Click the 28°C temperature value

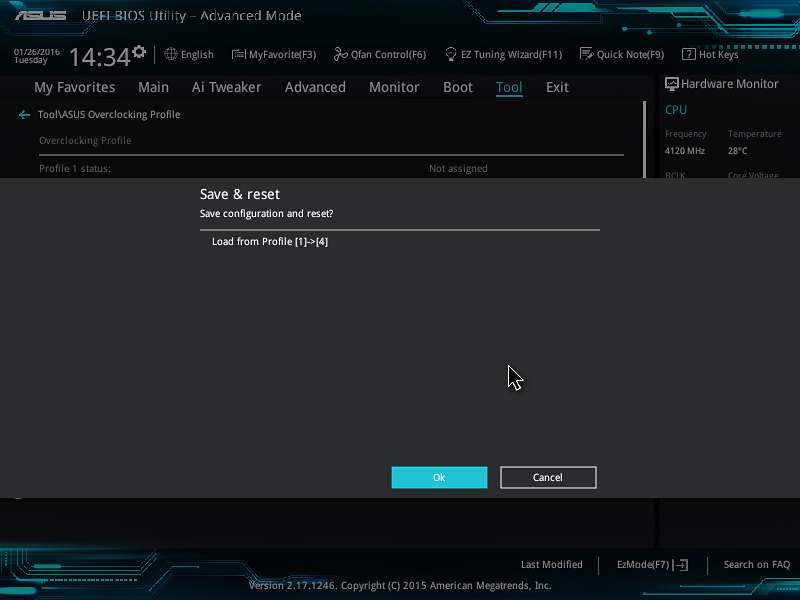coord(738,151)
